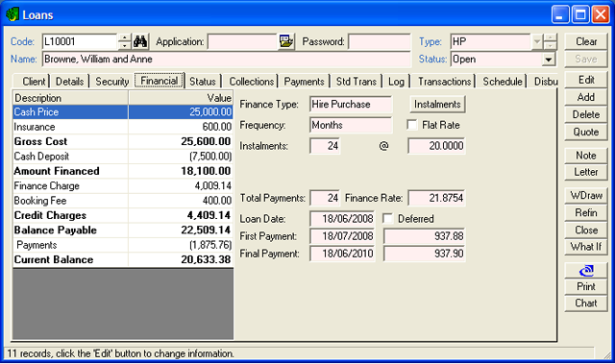Click the instalment rate field 20.0000
This screenshot has height=364, width=615.
click(x=436, y=146)
